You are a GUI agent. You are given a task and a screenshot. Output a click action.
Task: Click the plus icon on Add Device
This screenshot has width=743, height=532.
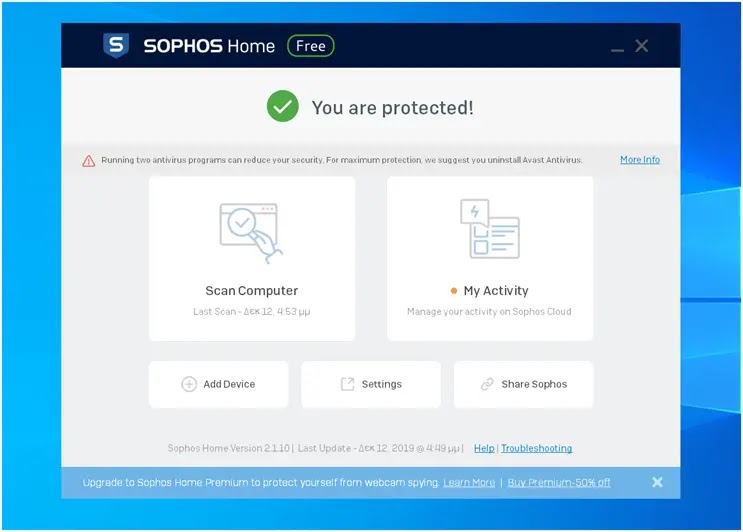(x=189, y=384)
